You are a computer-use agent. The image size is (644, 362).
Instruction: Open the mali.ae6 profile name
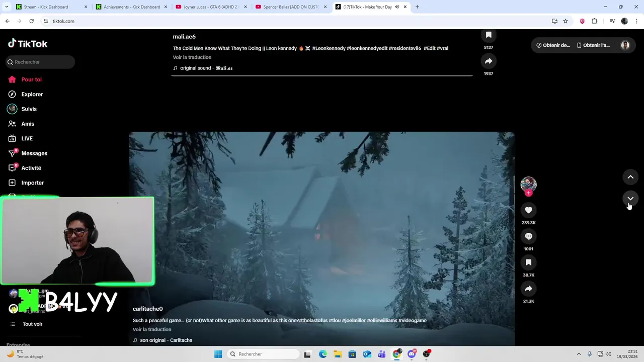[184, 37]
